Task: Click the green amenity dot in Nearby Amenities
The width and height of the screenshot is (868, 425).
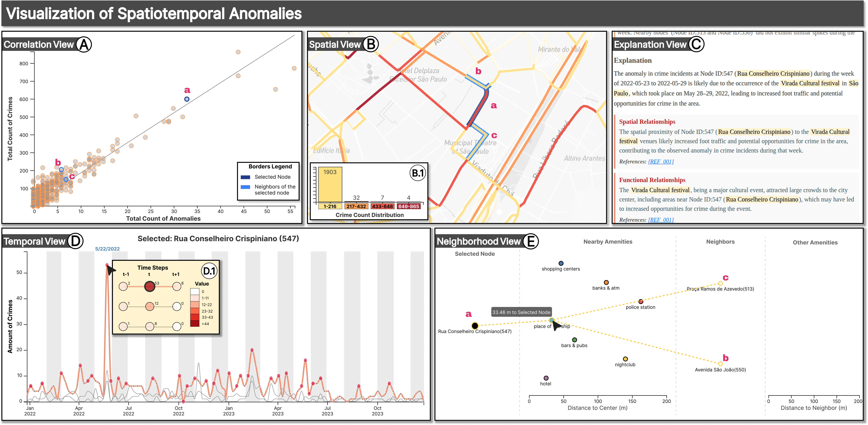Action: [x=575, y=340]
